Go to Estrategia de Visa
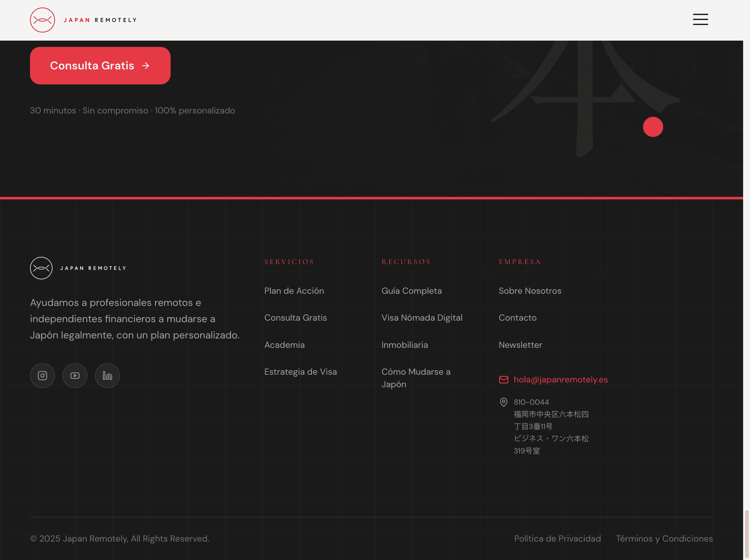This screenshot has height=560, width=750. coord(300,372)
